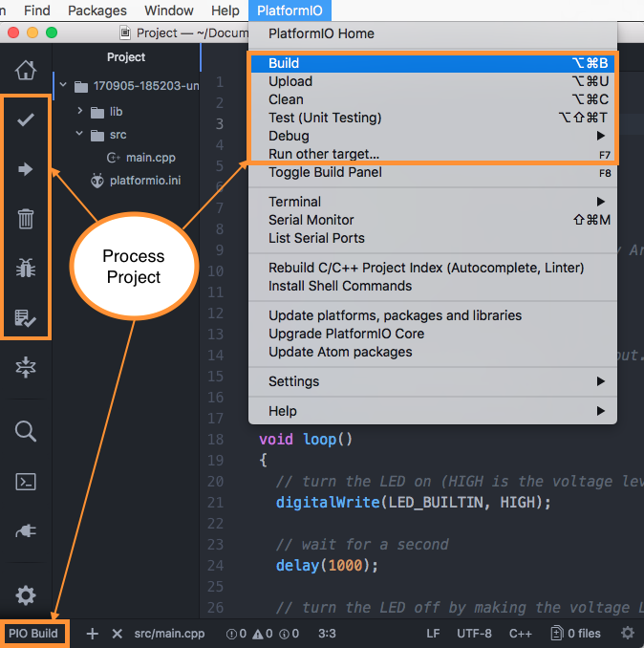This screenshot has width=644, height=648.
Task: Click the Upload arrow icon in sidebar
Action: 26,169
